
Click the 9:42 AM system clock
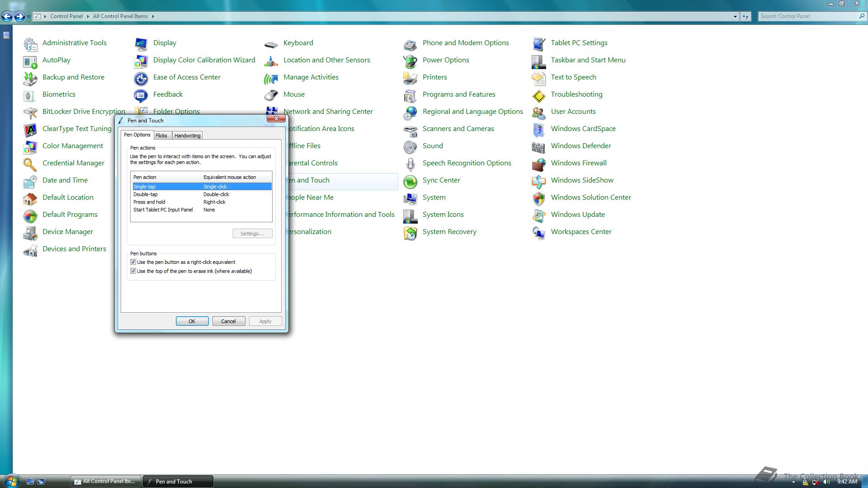(x=847, y=482)
